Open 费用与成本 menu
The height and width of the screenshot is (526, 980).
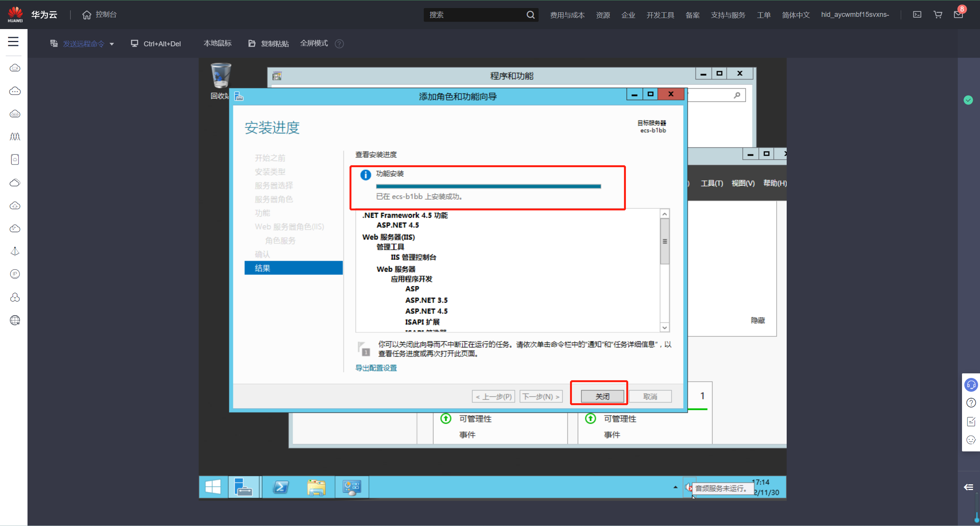tap(567, 15)
